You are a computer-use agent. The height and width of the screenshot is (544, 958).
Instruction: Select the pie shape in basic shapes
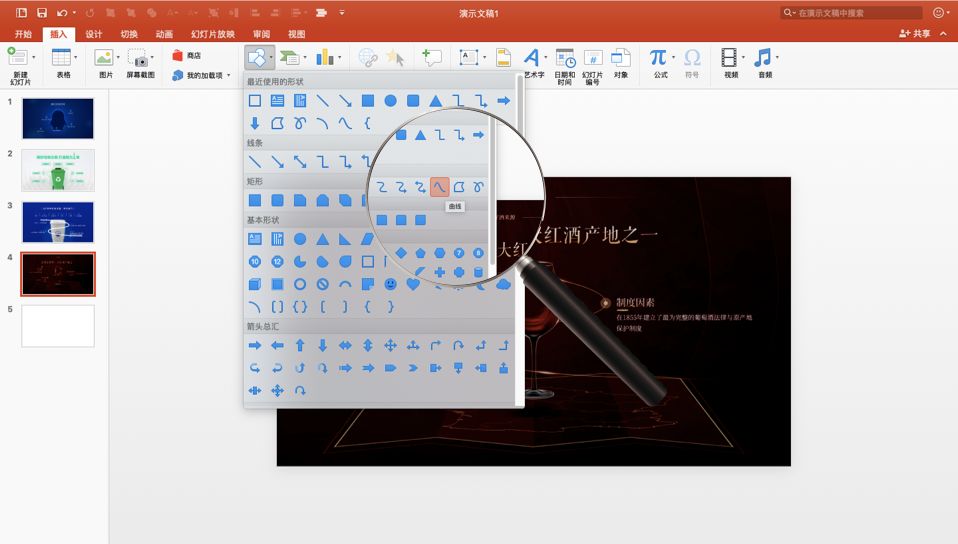[300, 262]
